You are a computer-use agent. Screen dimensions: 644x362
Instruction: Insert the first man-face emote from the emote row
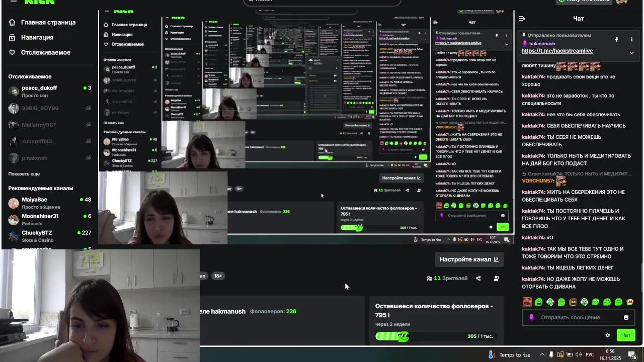[x=527, y=302]
